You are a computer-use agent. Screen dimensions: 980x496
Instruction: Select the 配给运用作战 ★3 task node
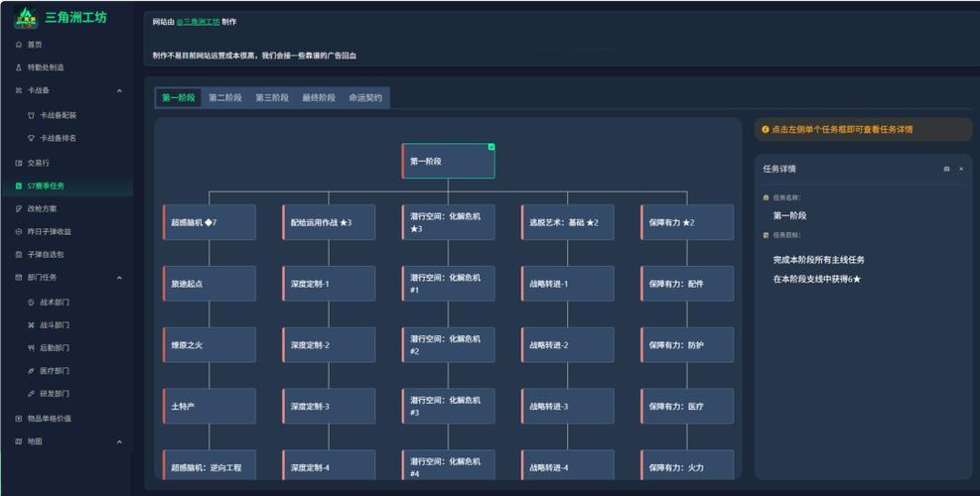point(329,222)
